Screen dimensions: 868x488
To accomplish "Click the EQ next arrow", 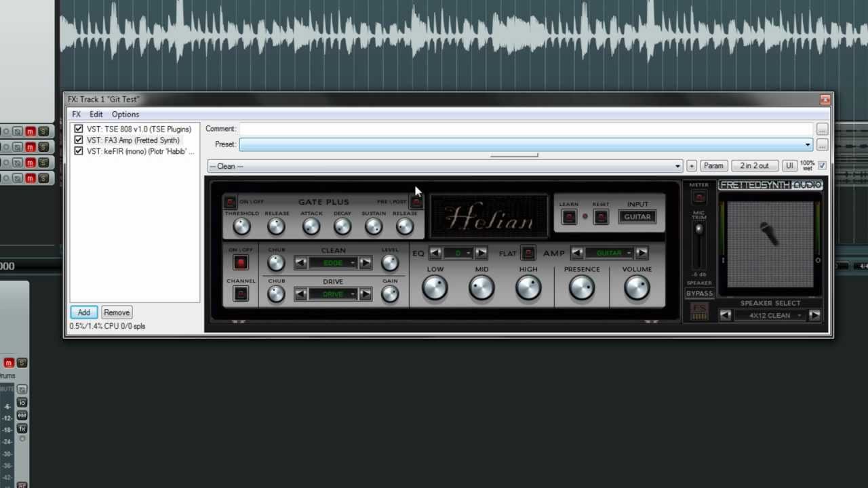I will click(481, 253).
